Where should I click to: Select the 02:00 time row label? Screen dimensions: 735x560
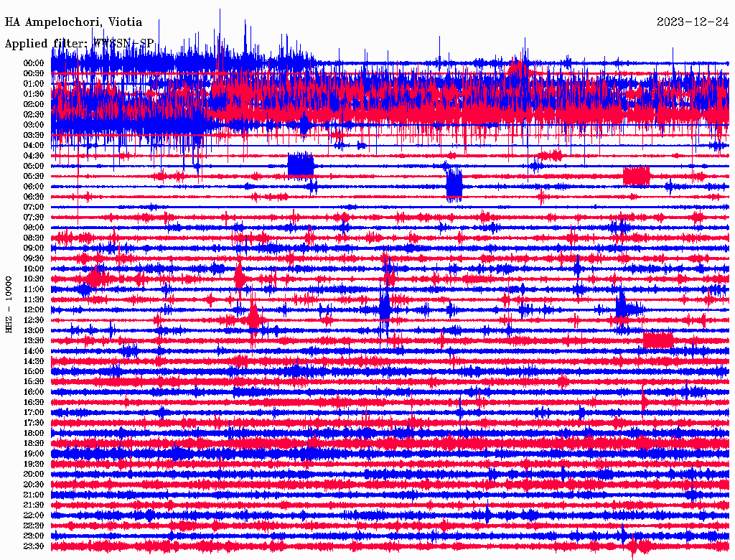click(x=34, y=104)
